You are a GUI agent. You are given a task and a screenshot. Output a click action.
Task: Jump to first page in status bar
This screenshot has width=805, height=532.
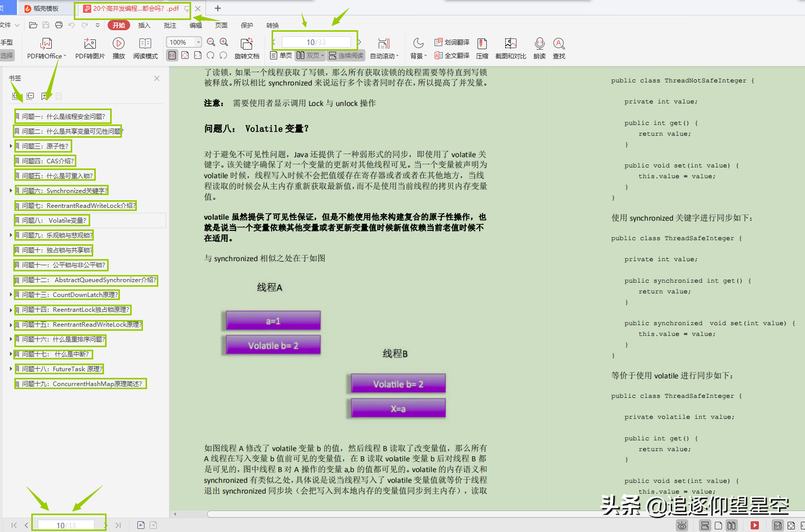14,525
